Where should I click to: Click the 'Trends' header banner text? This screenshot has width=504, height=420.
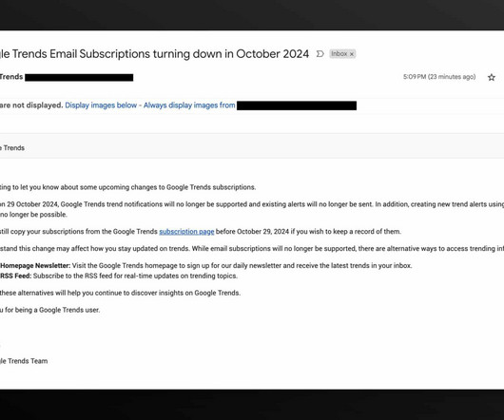tap(12, 148)
